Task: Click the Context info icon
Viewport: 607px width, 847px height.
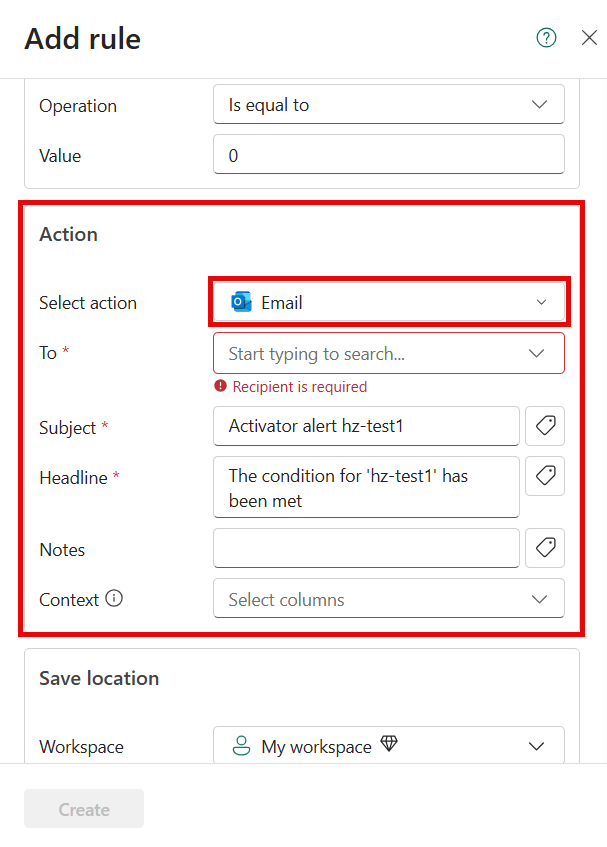Action: click(x=114, y=599)
